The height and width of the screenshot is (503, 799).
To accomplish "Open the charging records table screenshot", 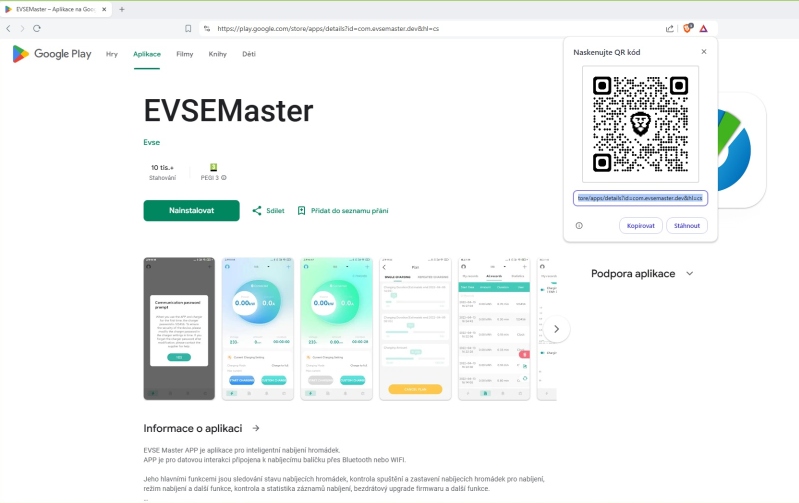I will (x=494, y=329).
